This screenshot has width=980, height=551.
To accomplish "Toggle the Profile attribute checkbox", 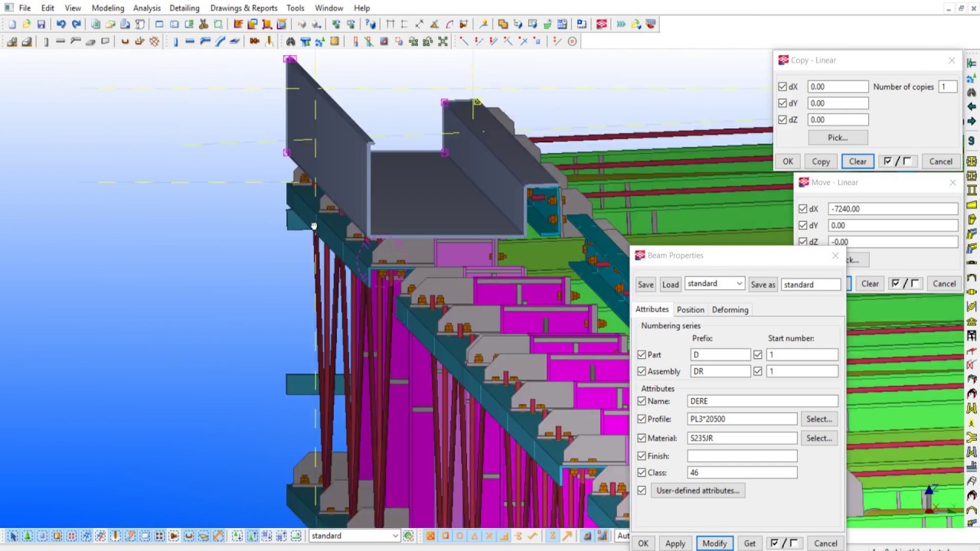I will [642, 419].
